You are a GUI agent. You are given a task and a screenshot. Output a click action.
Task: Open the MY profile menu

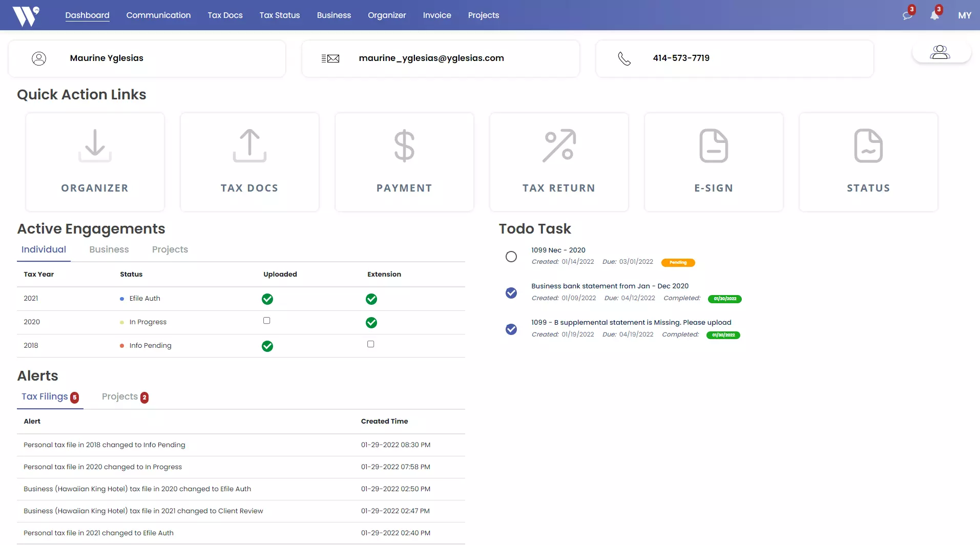click(x=965, y=15)
